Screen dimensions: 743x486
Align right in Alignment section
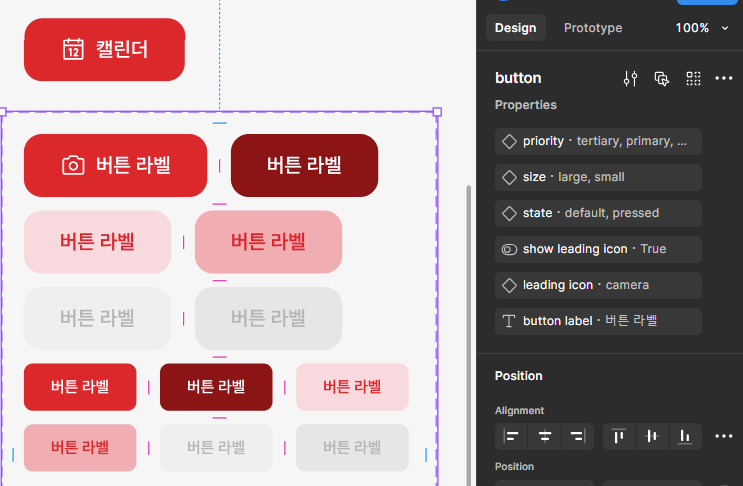pyautogui.click(x=578, y=436)
